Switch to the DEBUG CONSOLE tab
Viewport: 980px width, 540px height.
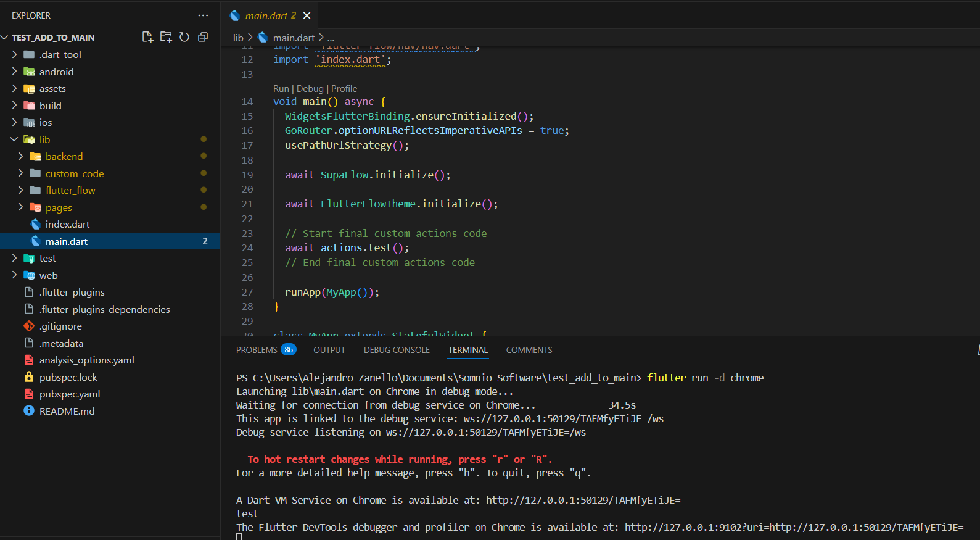click(x=397, y=350)
